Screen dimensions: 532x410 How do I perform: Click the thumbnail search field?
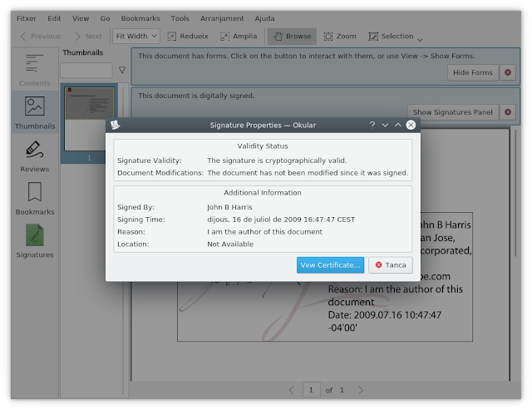coord(86,70)
